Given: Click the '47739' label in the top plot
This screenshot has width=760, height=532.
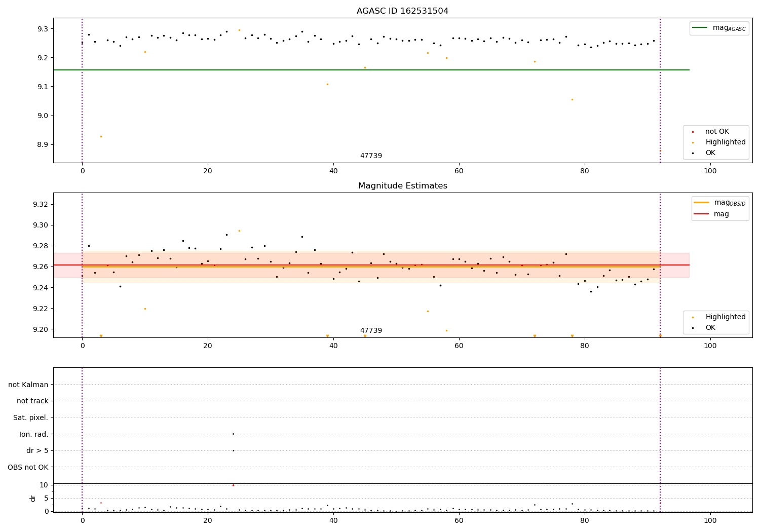Looking at the screenshot, I should tap(371, 156).
